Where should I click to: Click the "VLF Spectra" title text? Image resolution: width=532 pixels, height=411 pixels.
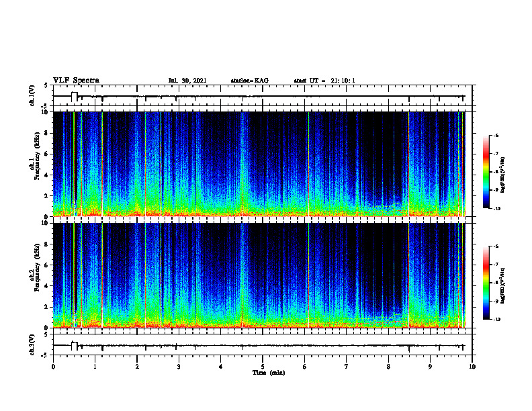76,81
